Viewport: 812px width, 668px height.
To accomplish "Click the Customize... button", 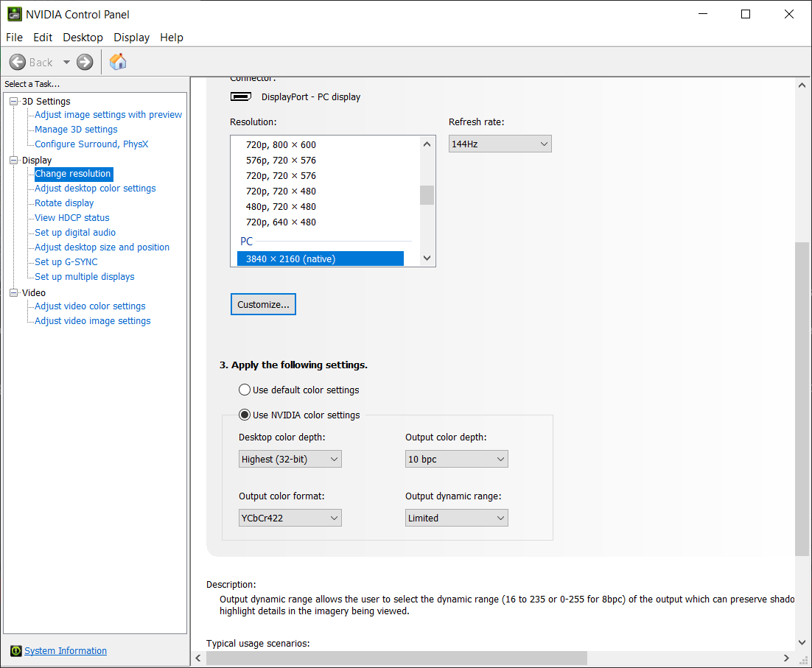I will pos(263,304).
